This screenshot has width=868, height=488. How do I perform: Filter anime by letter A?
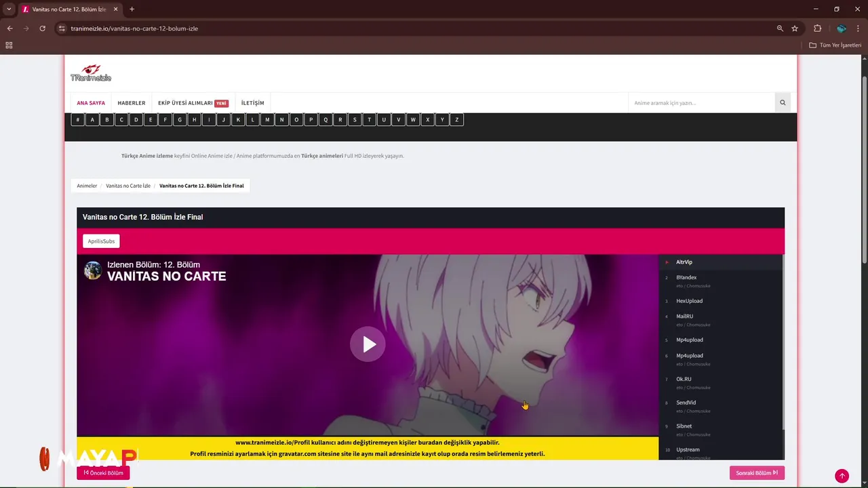pyautogui.click(x=92, y=120)
